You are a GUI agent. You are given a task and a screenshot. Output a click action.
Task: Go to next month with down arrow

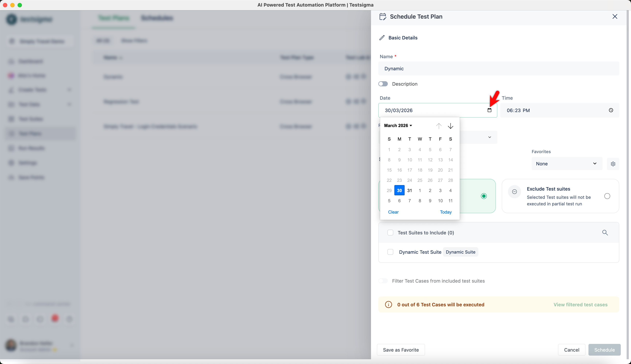(450, 126)
